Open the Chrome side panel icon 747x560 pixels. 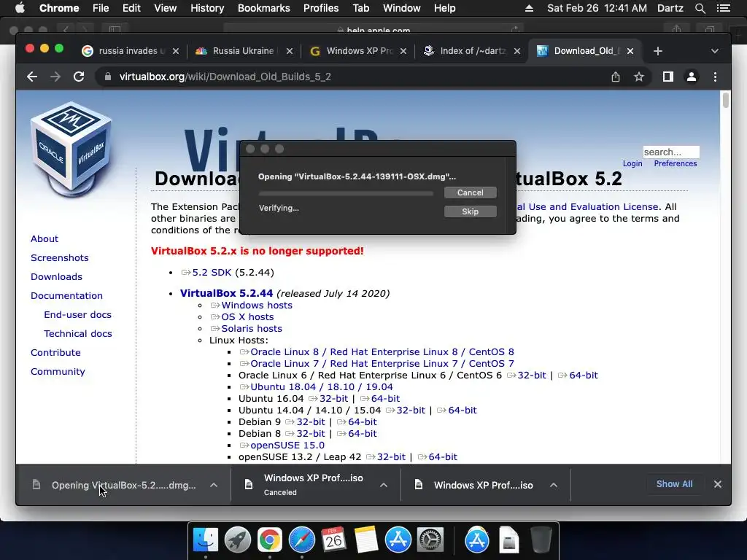tap(668, 77)
